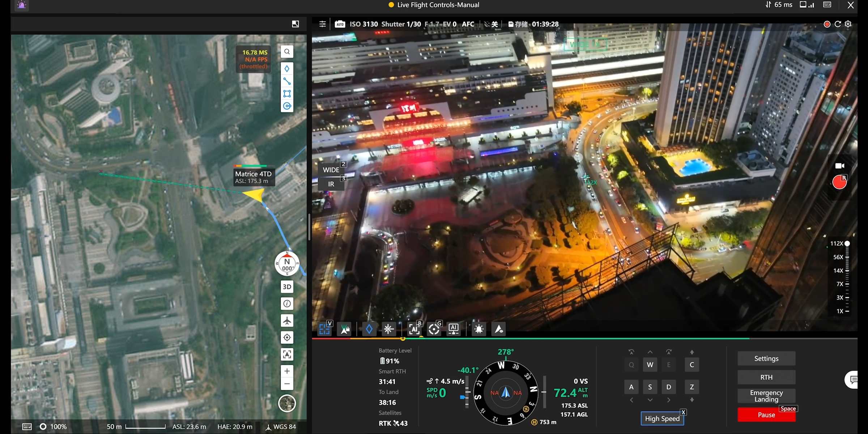Select the distance measurement line tool

coord(287,81)
